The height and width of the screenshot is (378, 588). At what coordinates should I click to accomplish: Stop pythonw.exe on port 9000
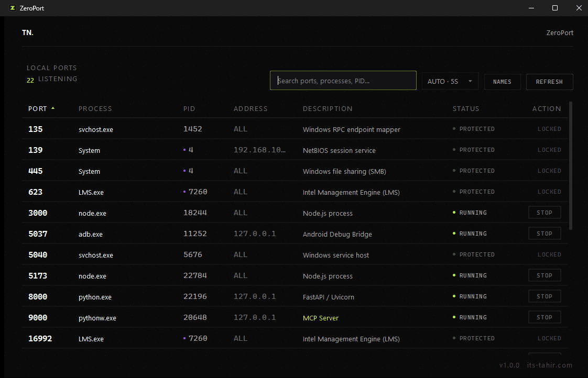(545, 317)
